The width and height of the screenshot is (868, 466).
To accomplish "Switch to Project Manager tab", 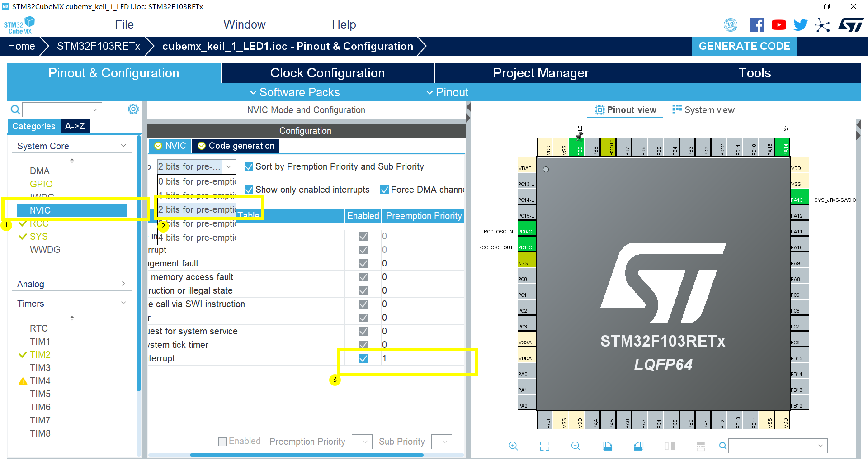I will click(541, 73).
